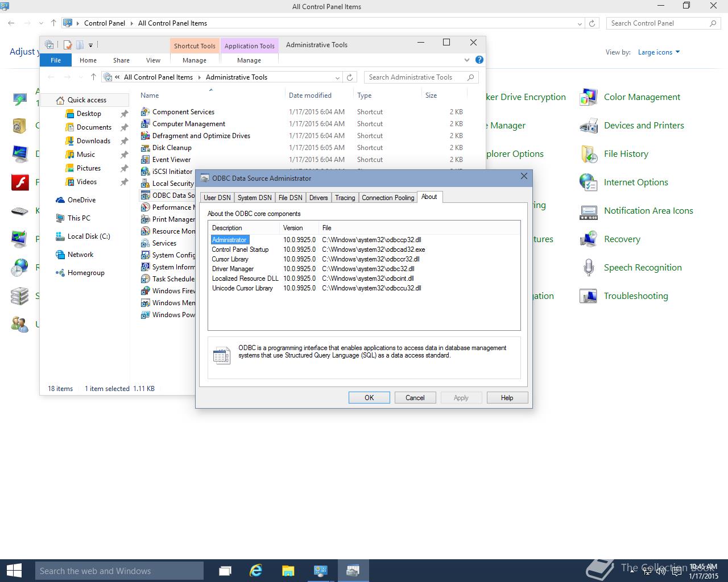728x582 pixels.
Task: Open recent locations dropdown in Control Panel
Action: 41,23
